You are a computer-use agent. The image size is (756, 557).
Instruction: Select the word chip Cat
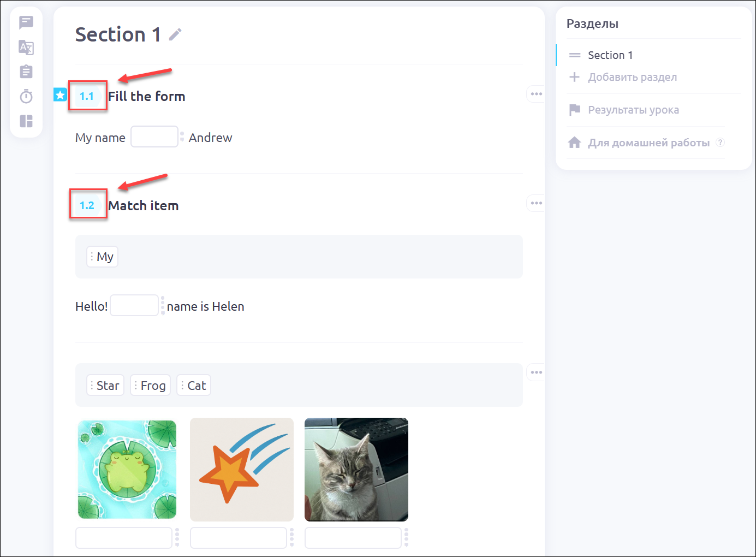click(x=194, y=386)
